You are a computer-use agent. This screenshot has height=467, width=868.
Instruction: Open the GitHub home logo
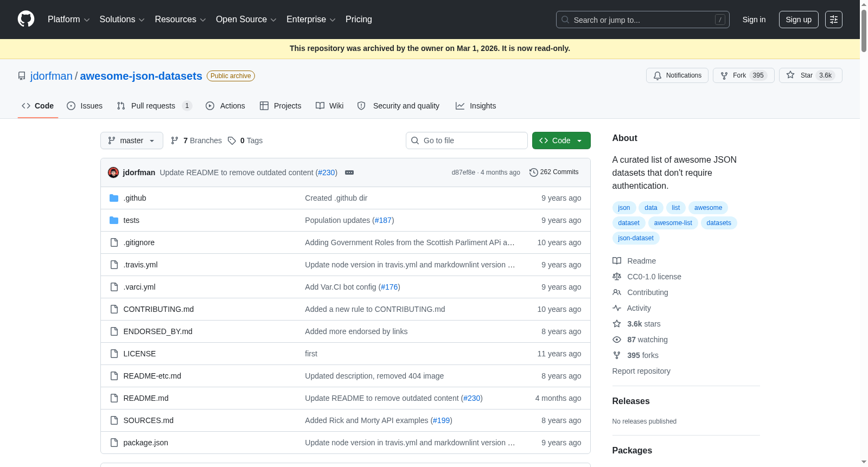pyautogui.click(x=26, y=20)
